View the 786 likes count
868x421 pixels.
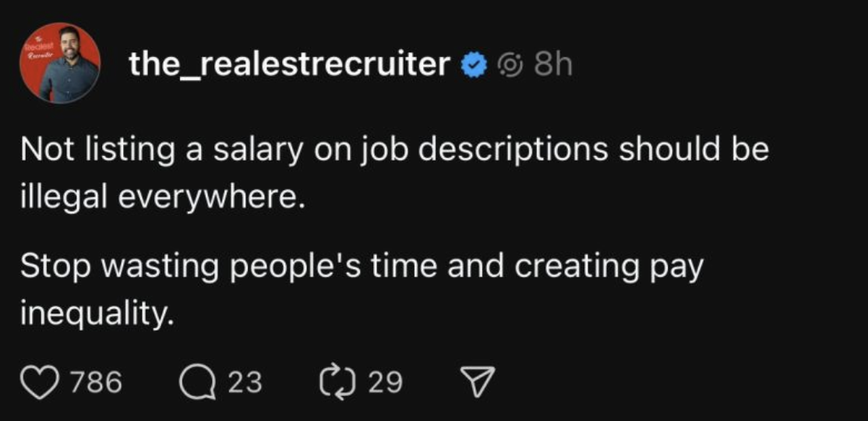click(x=96, y=382)
